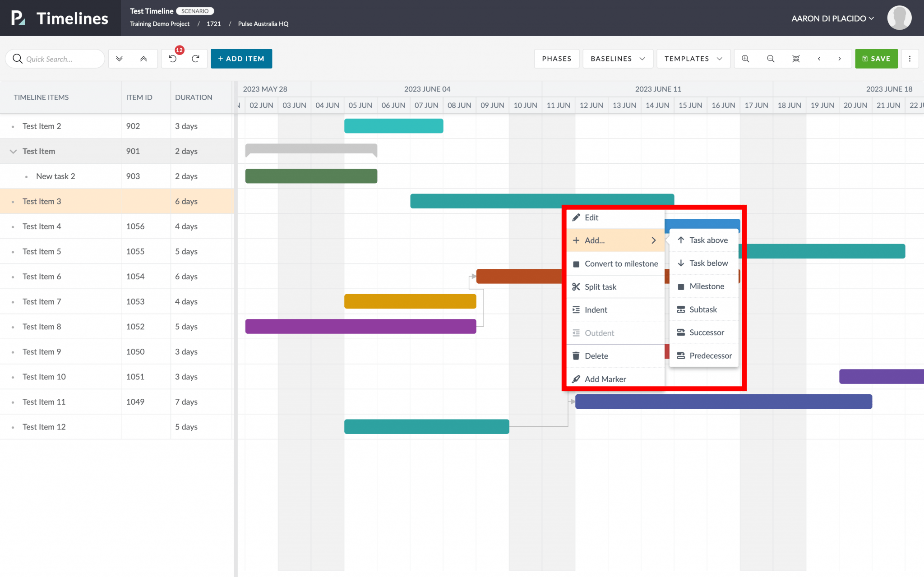The image size is (924, 577).
Task: Click inside the Quick Search field
Action: click(x=59, y=58)
